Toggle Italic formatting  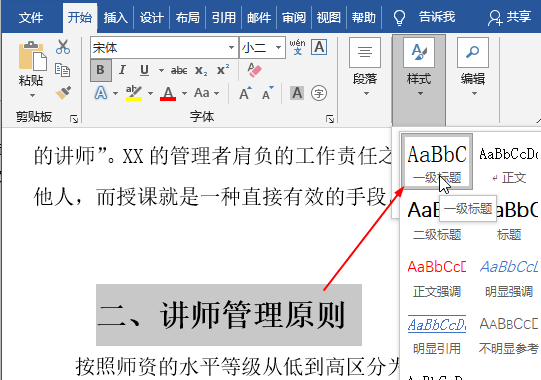122,70
